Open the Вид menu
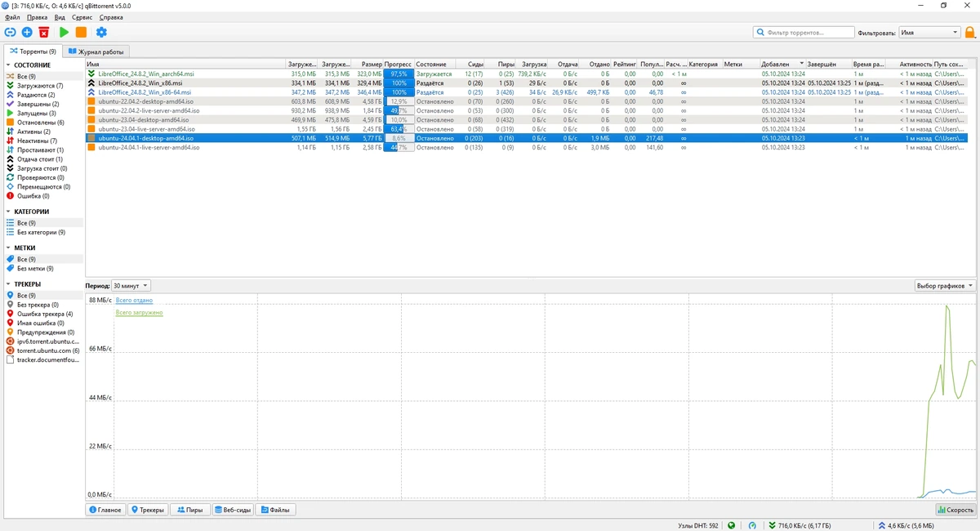This screenshot has width=980, height=531. pos(60,17)
